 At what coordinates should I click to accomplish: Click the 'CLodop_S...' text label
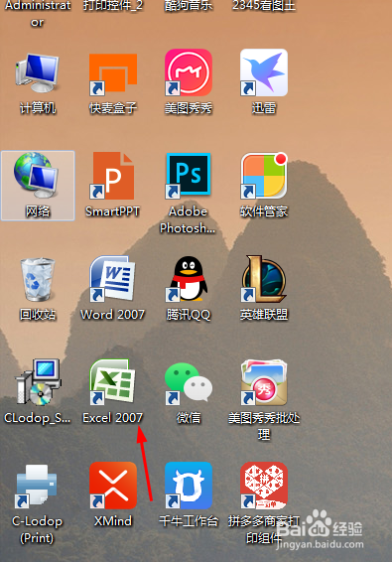[38, 418]
